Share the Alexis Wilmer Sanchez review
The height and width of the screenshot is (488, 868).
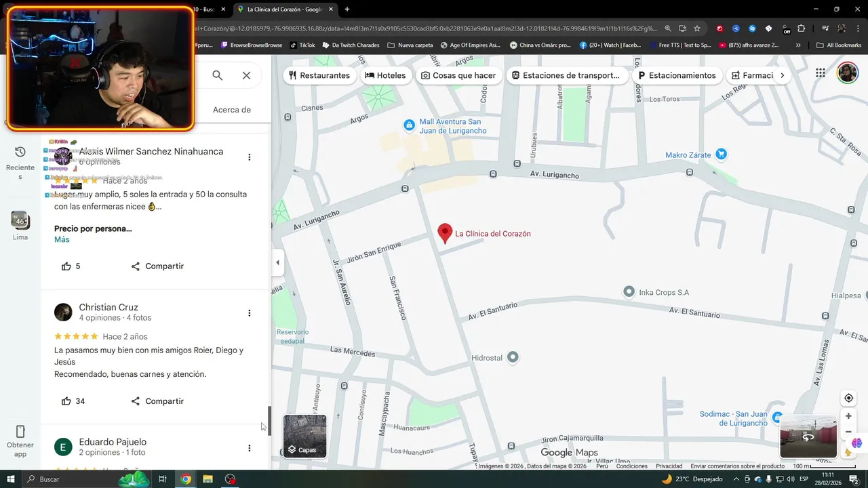click(157, 266)
